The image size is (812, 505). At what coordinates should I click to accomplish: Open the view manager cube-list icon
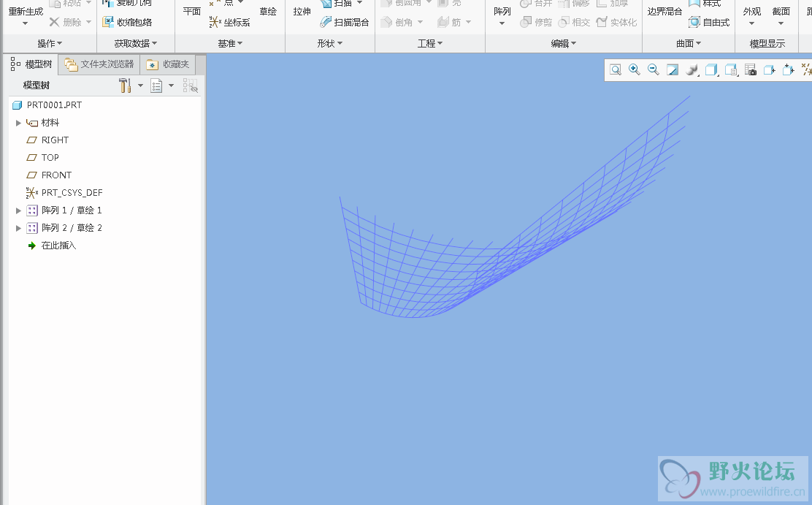tap(731, 70)
